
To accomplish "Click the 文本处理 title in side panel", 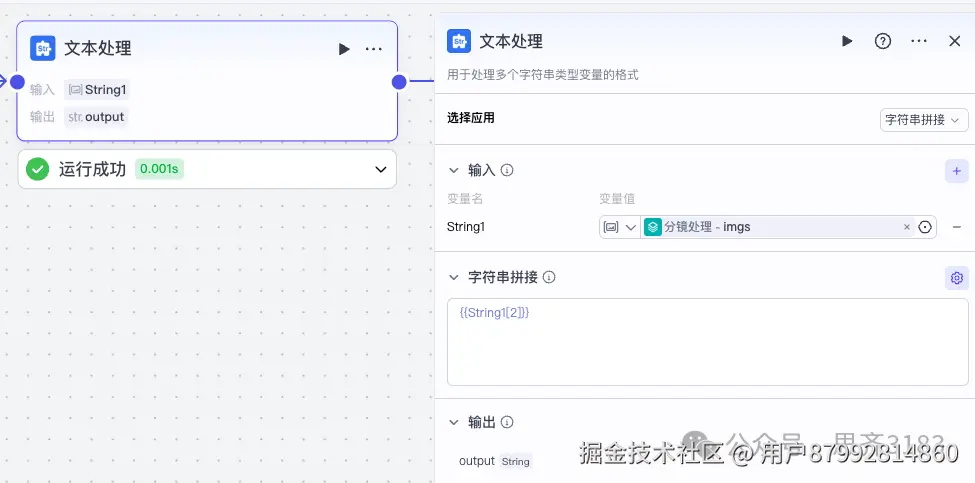I will coord(511,42).
